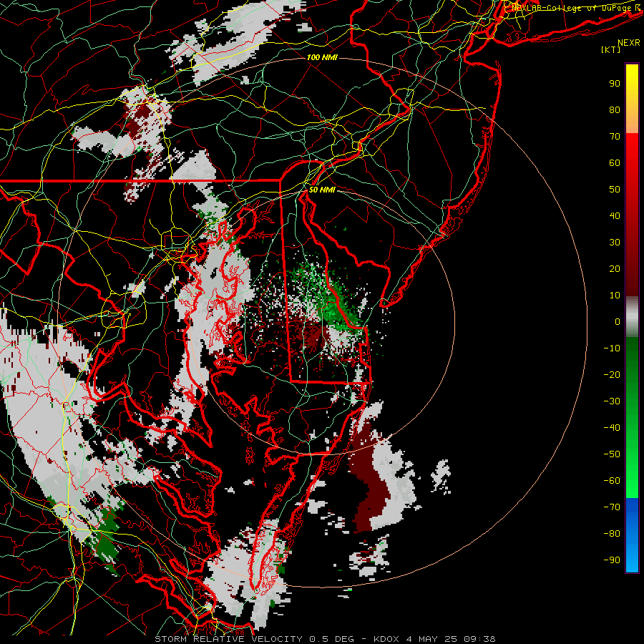
Task: Click the 09:38 timestamp in caption
Action: 479,639
